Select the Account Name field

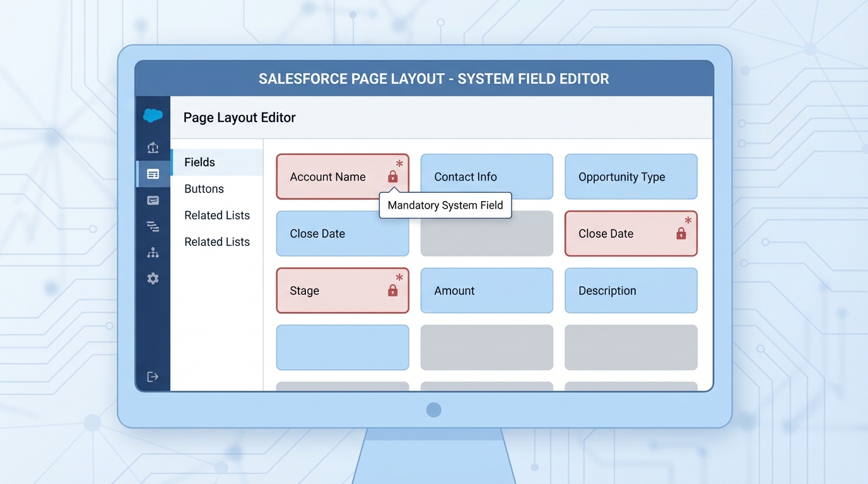(x=328, y=177)
